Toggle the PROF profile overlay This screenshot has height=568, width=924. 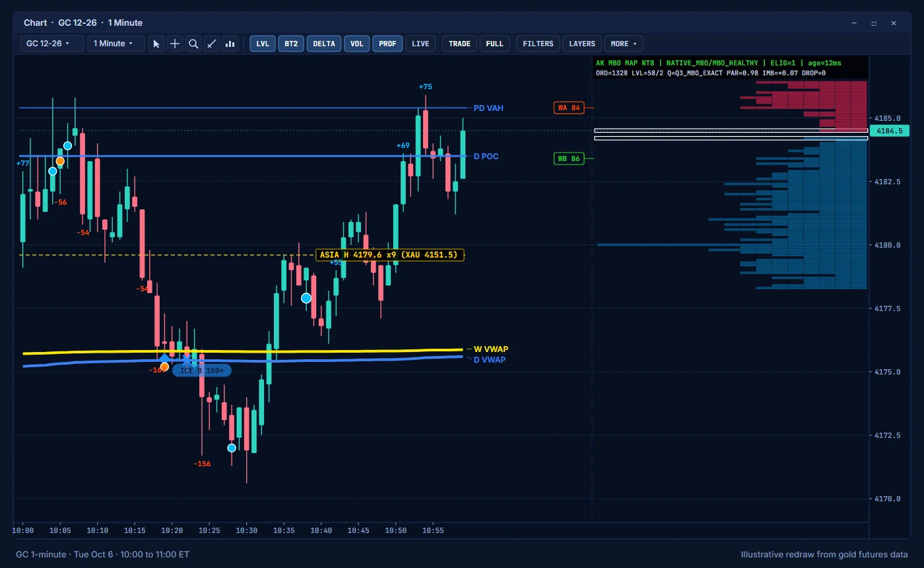tap(388, 44)
